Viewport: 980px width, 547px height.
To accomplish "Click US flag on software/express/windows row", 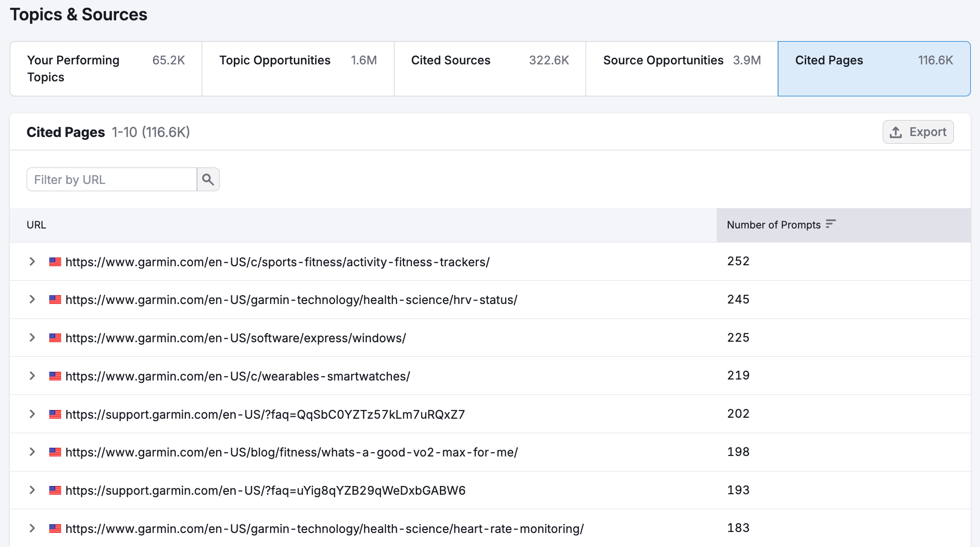I will (55, 338).
